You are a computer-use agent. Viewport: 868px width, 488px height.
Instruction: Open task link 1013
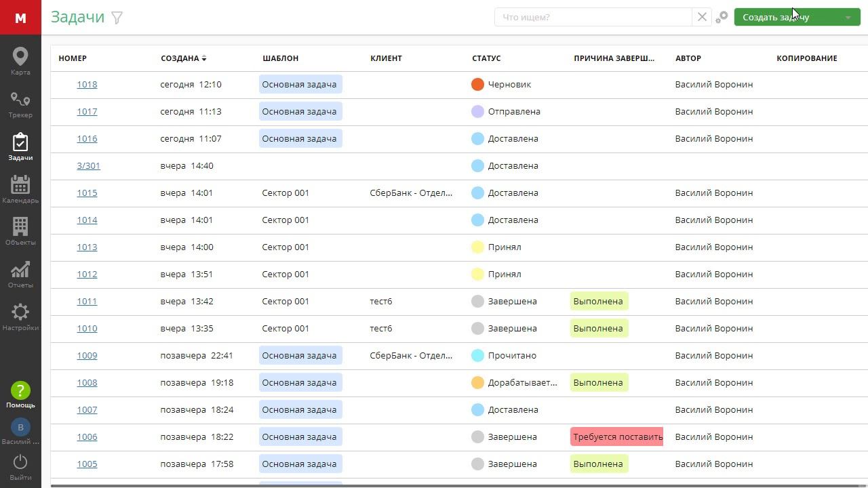[x=87, y=247]
